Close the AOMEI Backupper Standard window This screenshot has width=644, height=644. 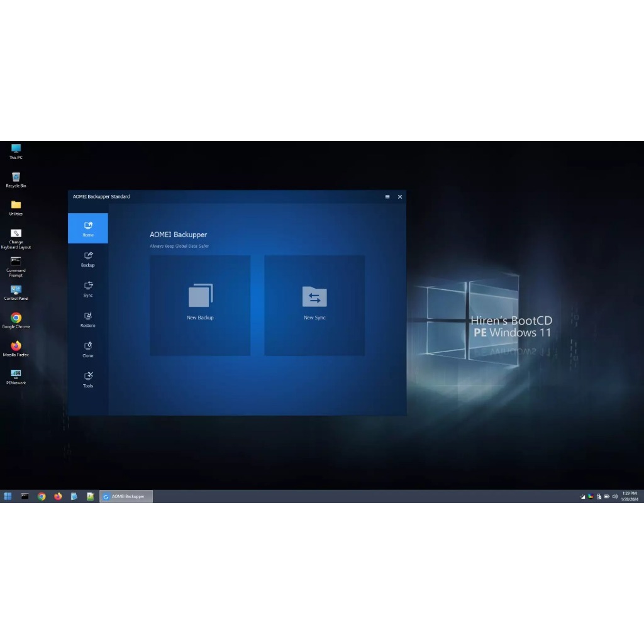tap(399, 197)
